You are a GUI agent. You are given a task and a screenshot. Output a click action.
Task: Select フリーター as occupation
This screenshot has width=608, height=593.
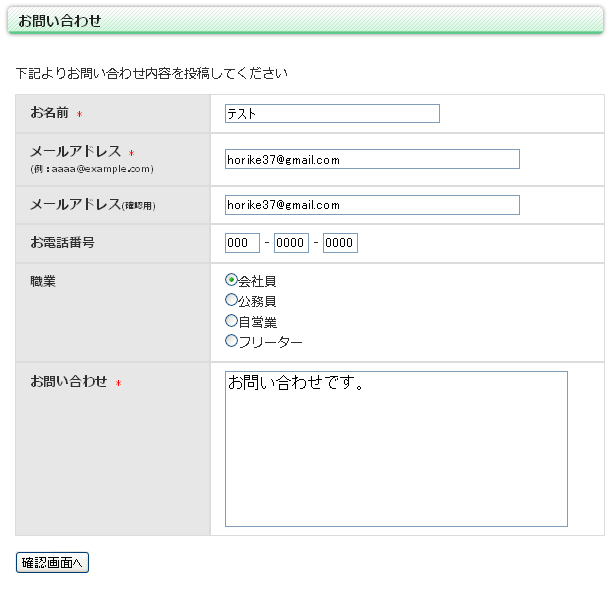click(232, 341)
